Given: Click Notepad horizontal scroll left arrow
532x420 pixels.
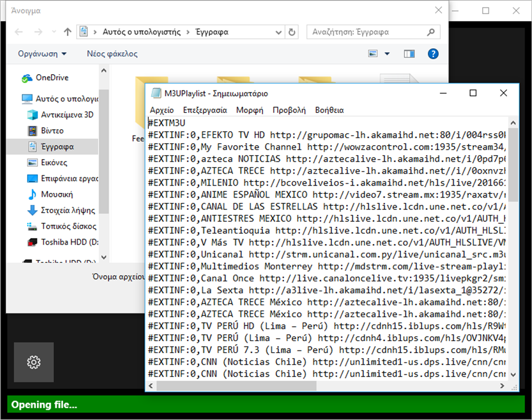Looking at the screenshot, I should pyautogui.click(x=151, y=386).
